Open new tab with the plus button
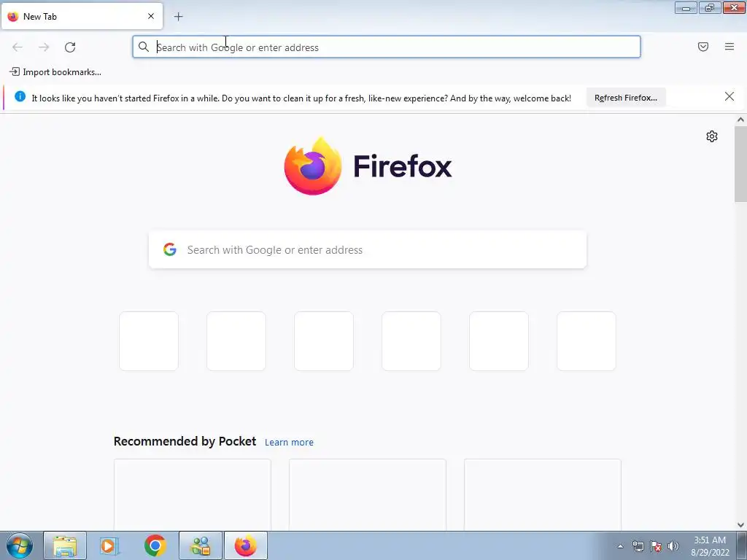Screen dimensions: 747x560 point(178,17)
